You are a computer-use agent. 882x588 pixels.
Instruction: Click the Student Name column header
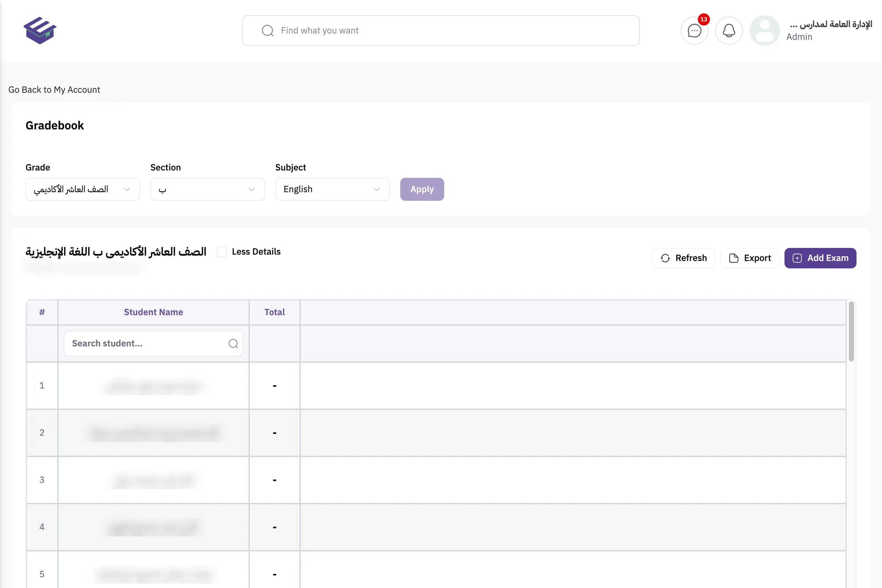click(x=153, y=312)
